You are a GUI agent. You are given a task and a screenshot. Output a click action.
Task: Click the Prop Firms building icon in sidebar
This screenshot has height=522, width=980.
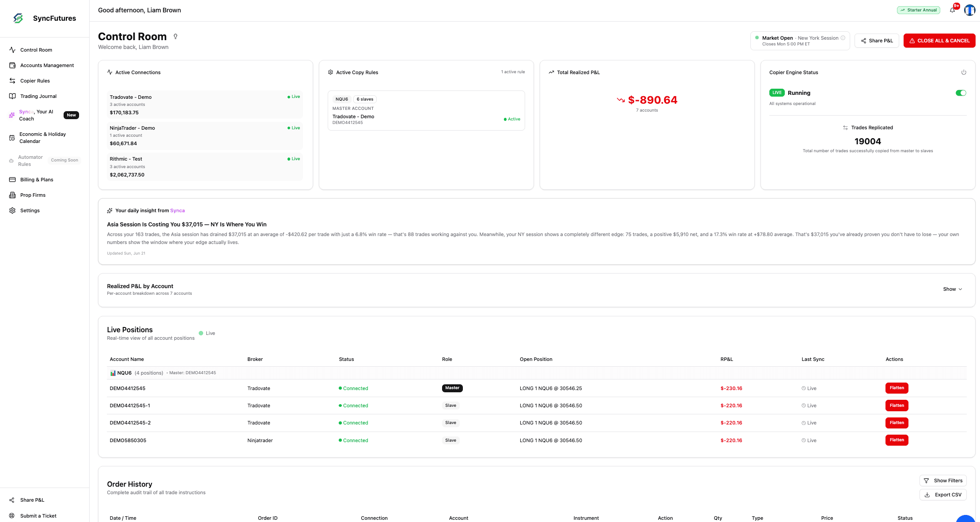[12, 195]
